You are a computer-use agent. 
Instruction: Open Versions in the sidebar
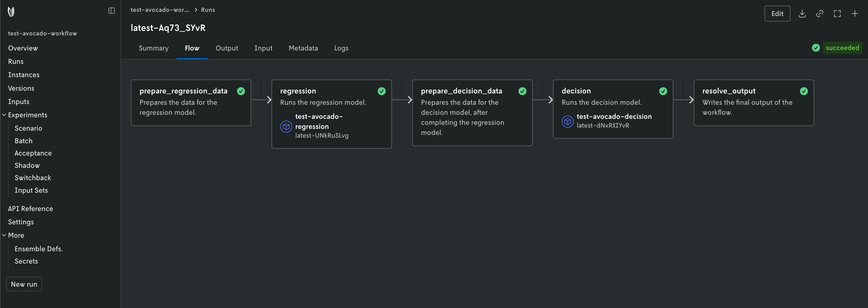click(21, 88)
